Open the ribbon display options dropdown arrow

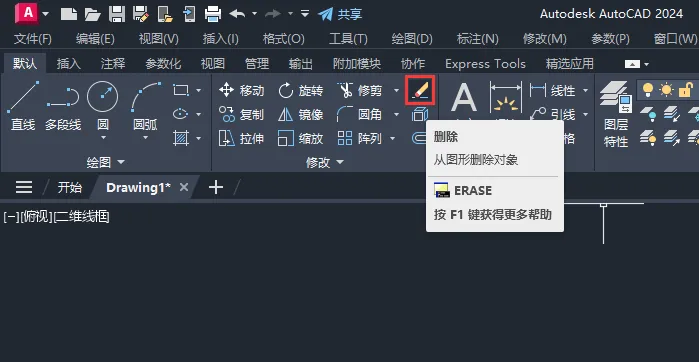click(646, 64)
